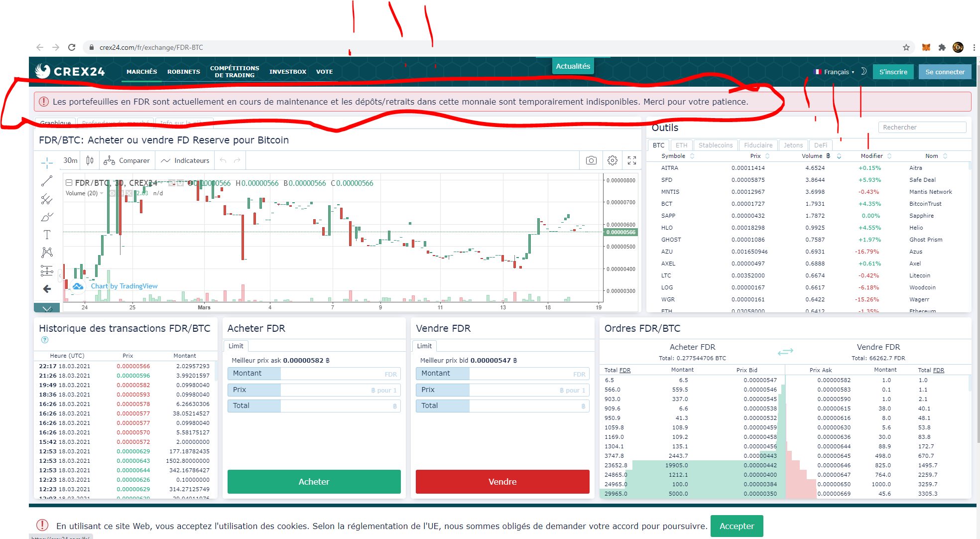Open the Chart by TradingView link
Image resolution: width=980 pixels, height=539 pixels.
[x=124, y=286]
